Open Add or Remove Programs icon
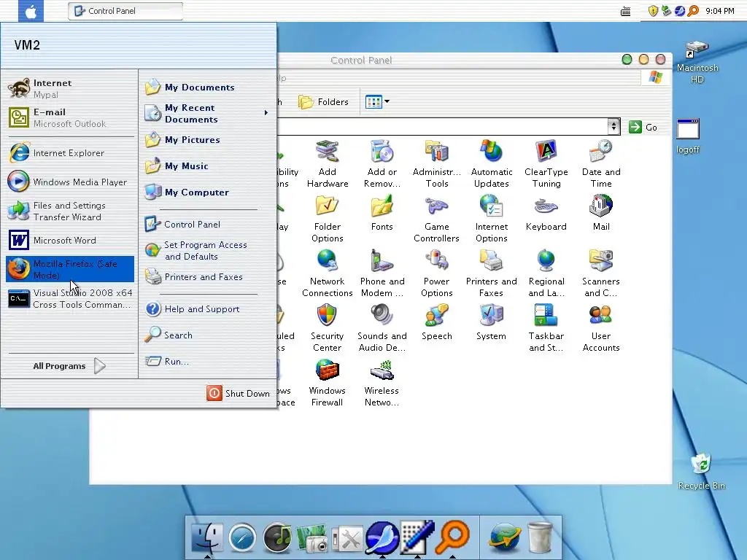The height and width of the screenshot is (560, 747). click(x=382, y=164)
